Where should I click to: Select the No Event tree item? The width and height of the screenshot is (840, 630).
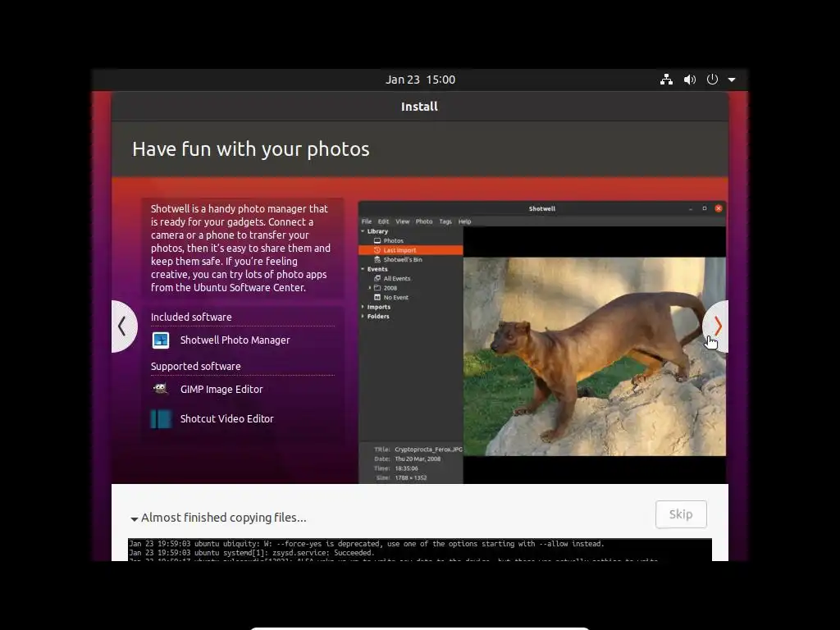[x=396, y=298]
